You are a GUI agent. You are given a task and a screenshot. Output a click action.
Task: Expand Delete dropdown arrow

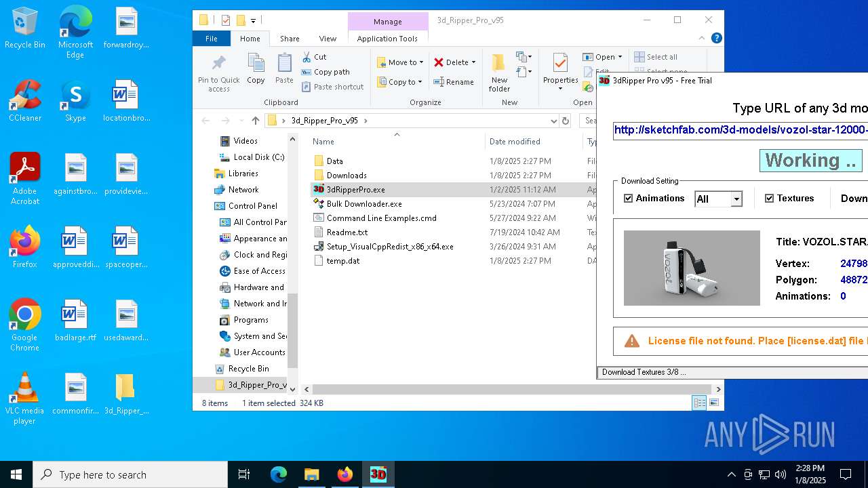coord(473,62)
